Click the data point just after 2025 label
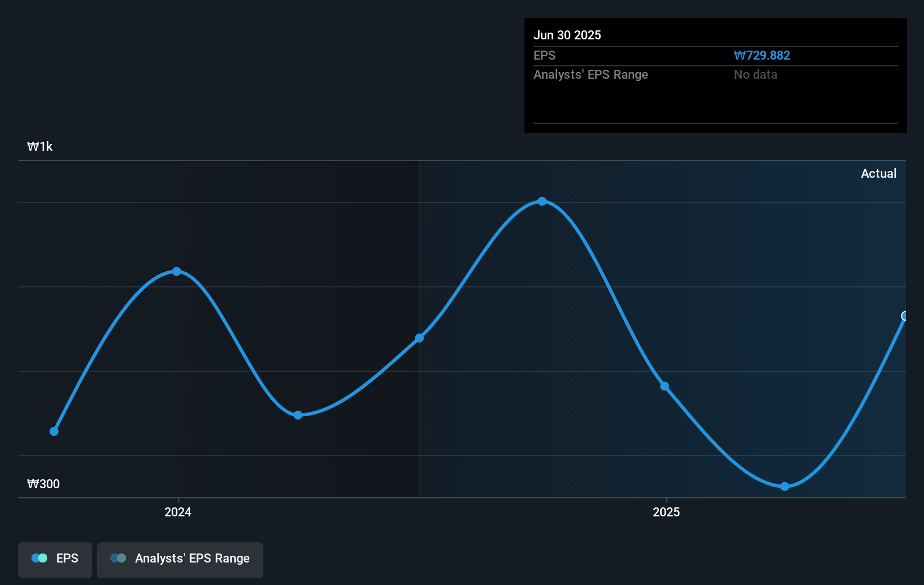The width and height of the screenshot is (924, 585). click(x=665, y=386)
